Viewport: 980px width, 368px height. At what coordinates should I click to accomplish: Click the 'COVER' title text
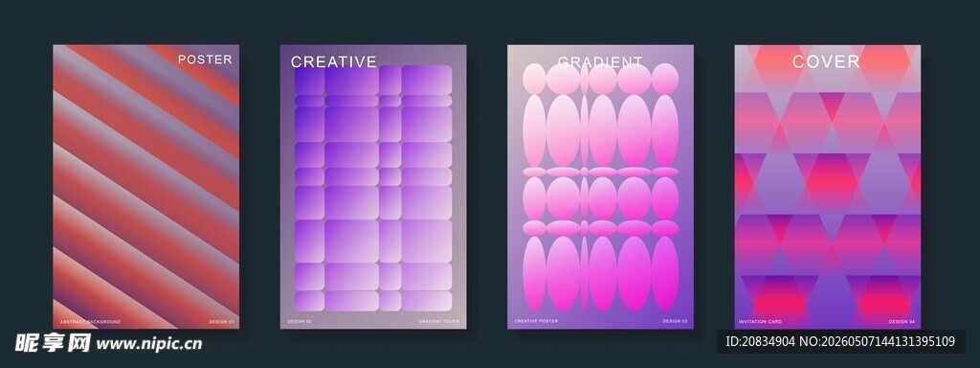[x=826, y=61]
